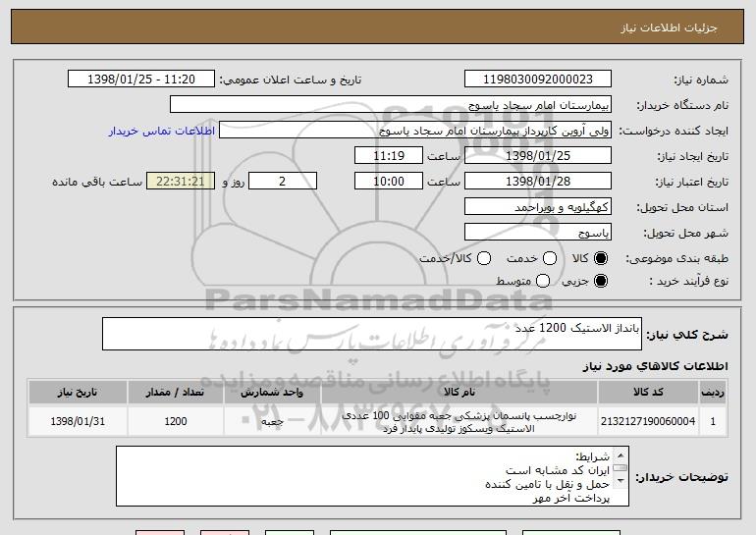The height and width of the screenshot is (535, 756).
Task: Select the کالا/خدمت radio button
Action: click(x=484, y=258)
